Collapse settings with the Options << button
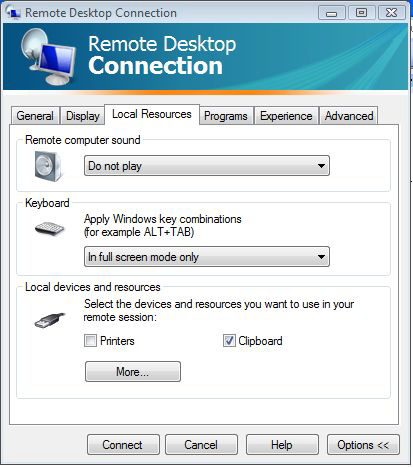 coord(363,445)
